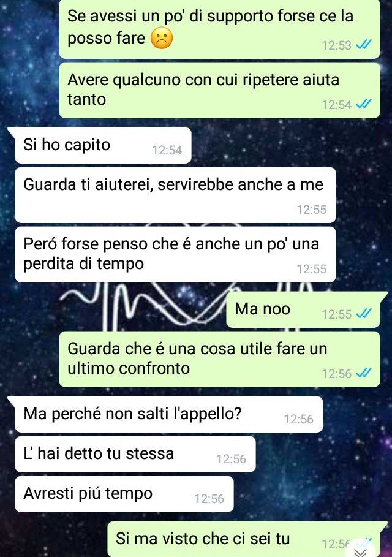
Task: Tap read receipt ticks on 12:53 message
Action: [x=364, y=45]
